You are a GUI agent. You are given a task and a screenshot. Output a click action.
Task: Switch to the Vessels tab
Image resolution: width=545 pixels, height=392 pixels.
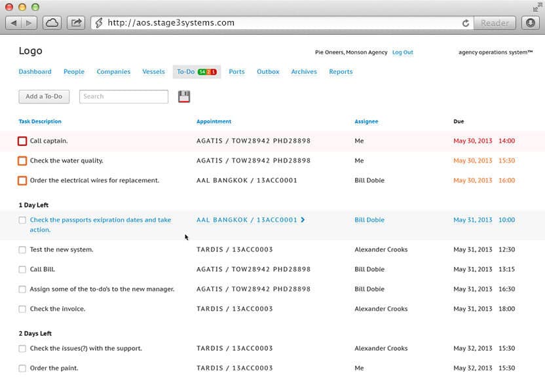(153, 71)
